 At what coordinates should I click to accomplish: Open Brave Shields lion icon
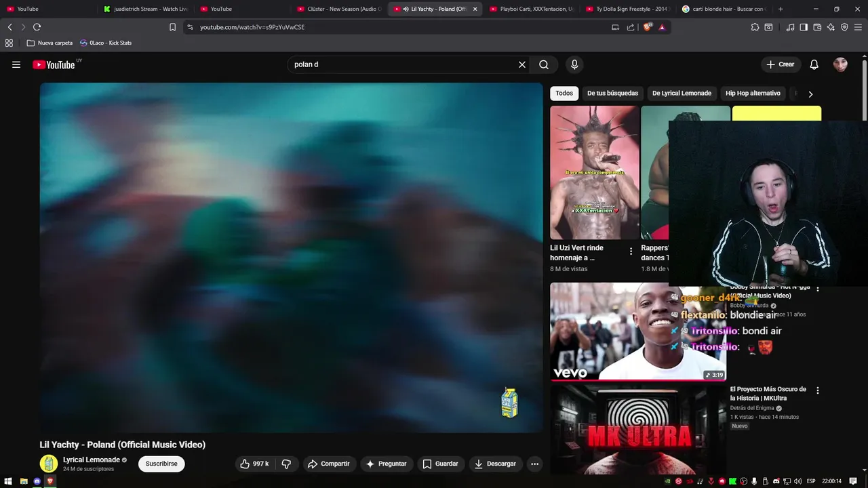click(648, 27)
